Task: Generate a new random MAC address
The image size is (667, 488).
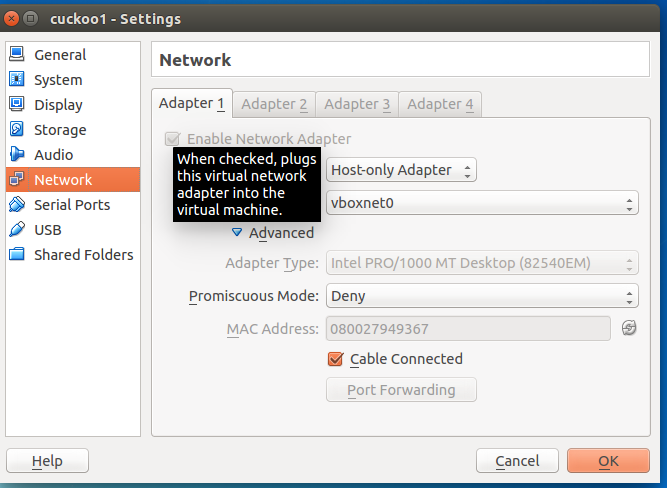Action: (x=629, y=328)
